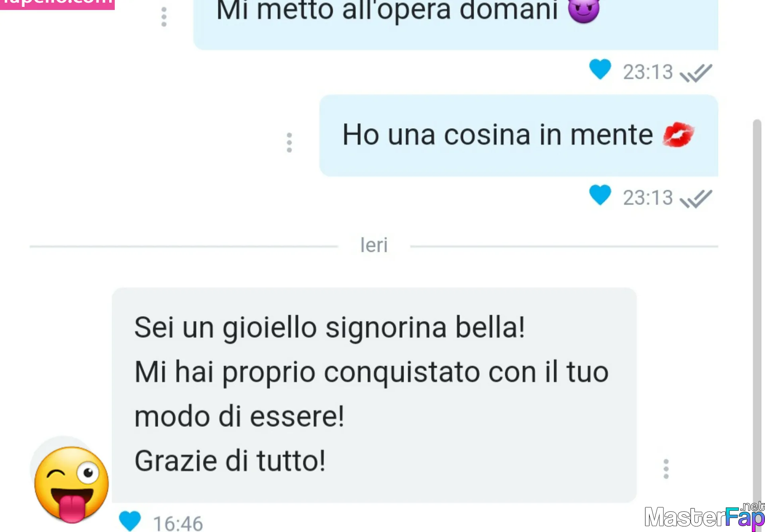Select the 'Ho una cosina in mente' bubble
The height and width of the screenshot is (532, 765).
[x=518, y=135]
